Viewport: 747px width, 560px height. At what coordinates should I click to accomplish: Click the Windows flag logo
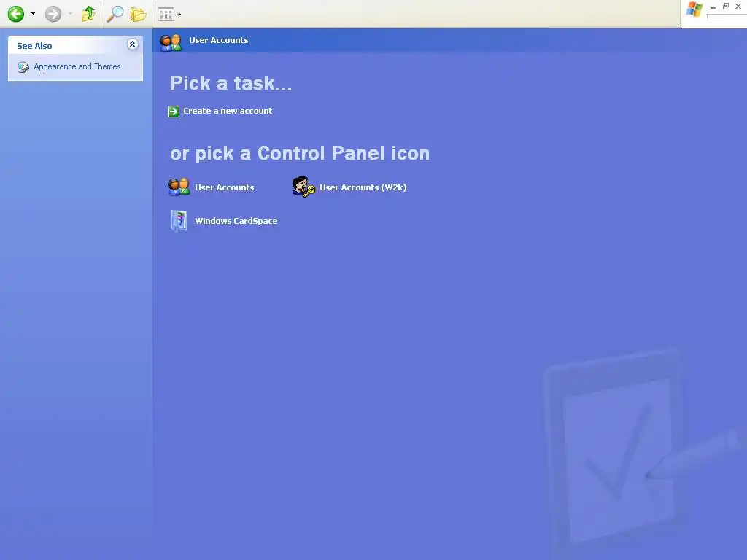tap(694, 9)
